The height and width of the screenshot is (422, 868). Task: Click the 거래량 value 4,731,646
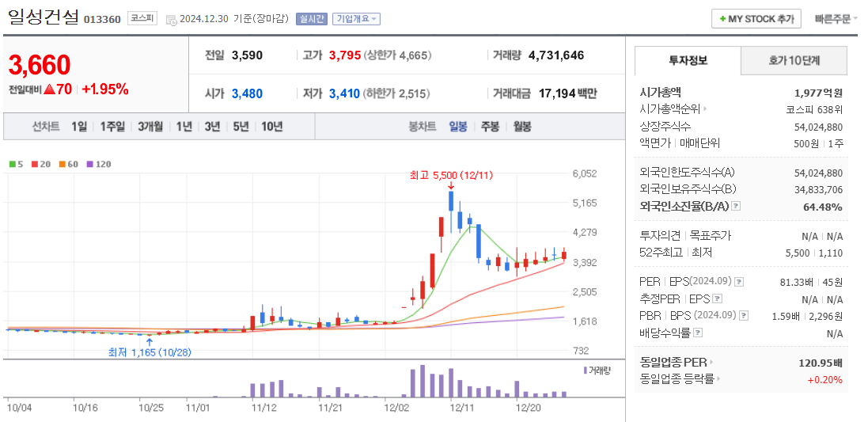point(556,55)
